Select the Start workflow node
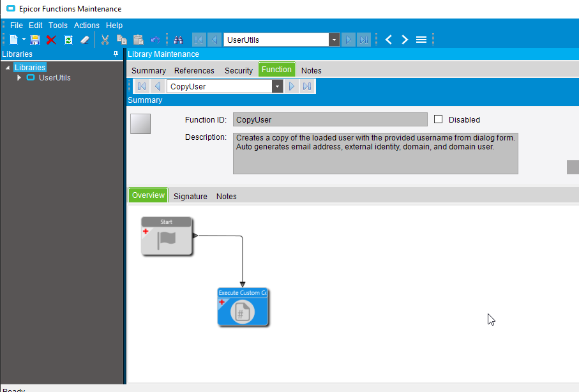579x392 pixels. (x=167, y=236)
